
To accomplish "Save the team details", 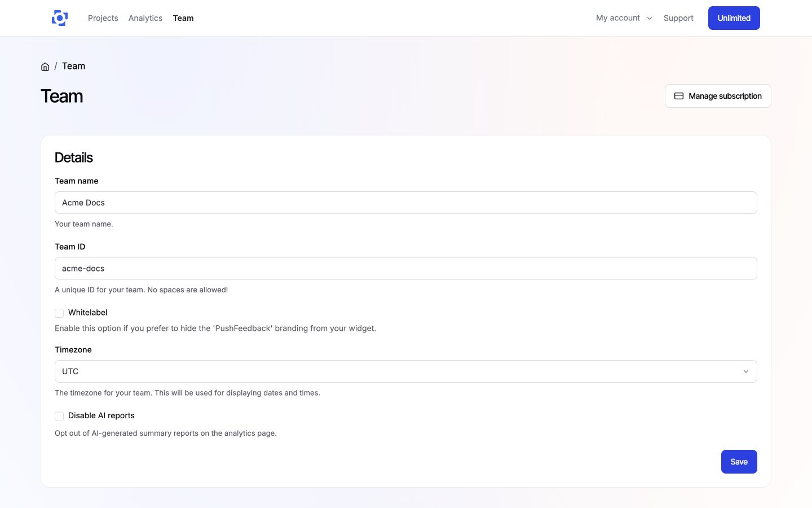I will coord(739,462).
